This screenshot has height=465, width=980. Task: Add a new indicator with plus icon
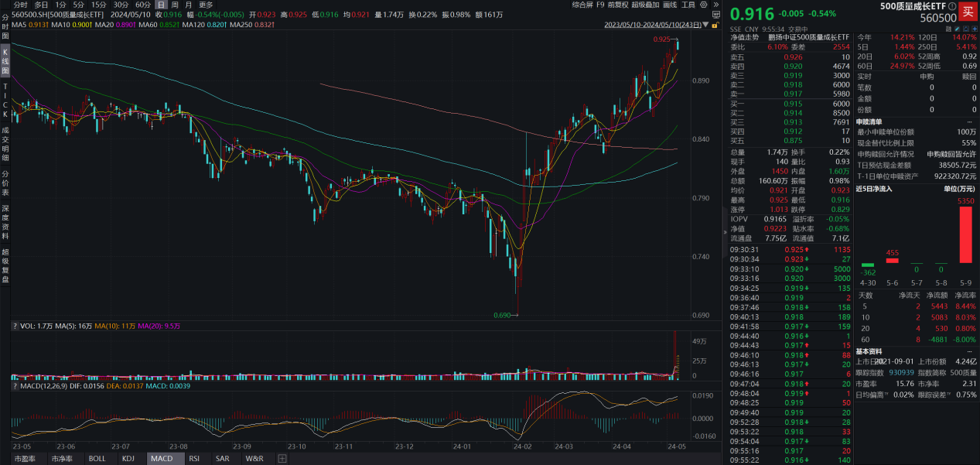(x=282, y=459)
